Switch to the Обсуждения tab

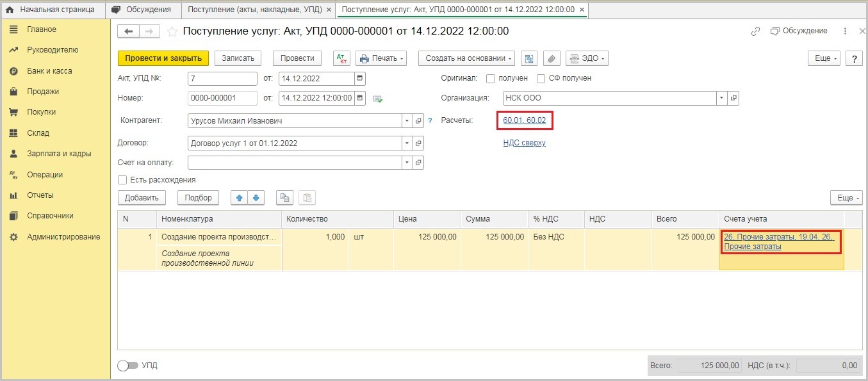143,10
